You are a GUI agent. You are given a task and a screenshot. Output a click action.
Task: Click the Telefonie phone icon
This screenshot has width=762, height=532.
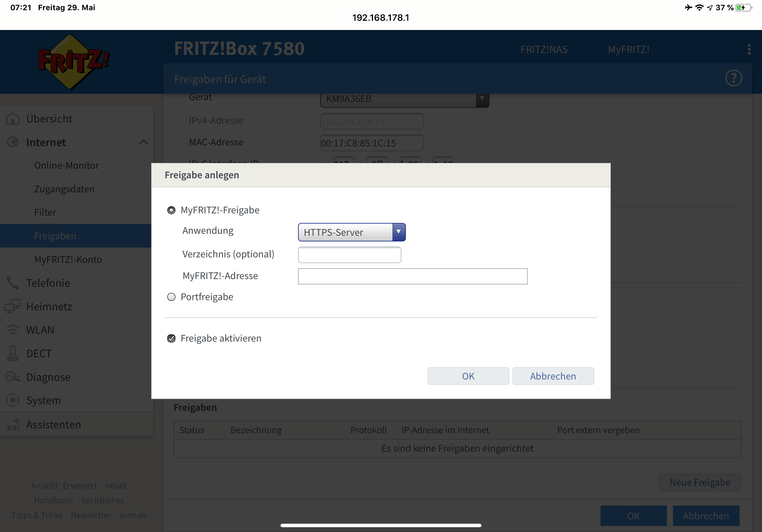click(x=13, y=283)
